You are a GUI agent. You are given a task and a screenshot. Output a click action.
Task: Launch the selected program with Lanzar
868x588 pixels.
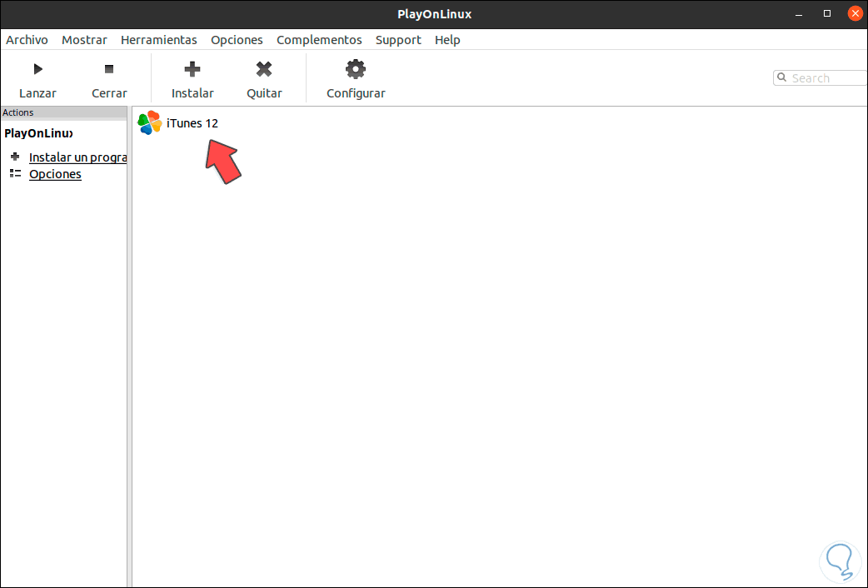tap(37, 79)
